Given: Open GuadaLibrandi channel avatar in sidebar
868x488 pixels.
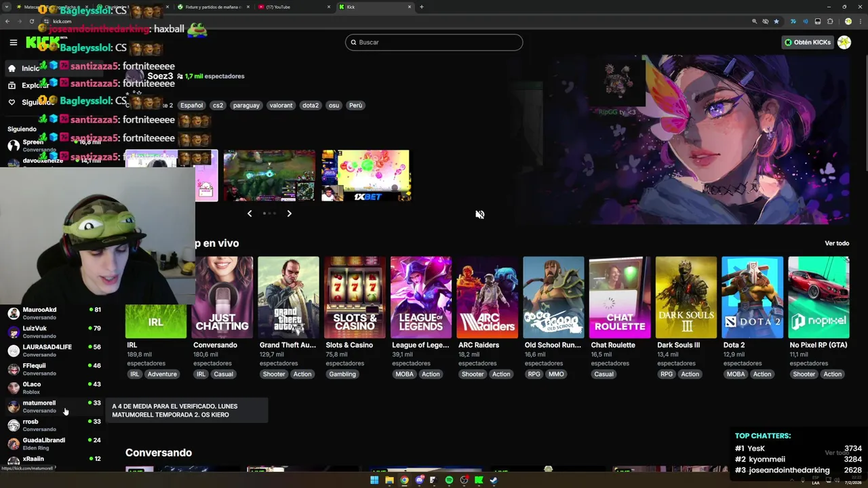Looking at the screenshot, I should pos(13,444).
